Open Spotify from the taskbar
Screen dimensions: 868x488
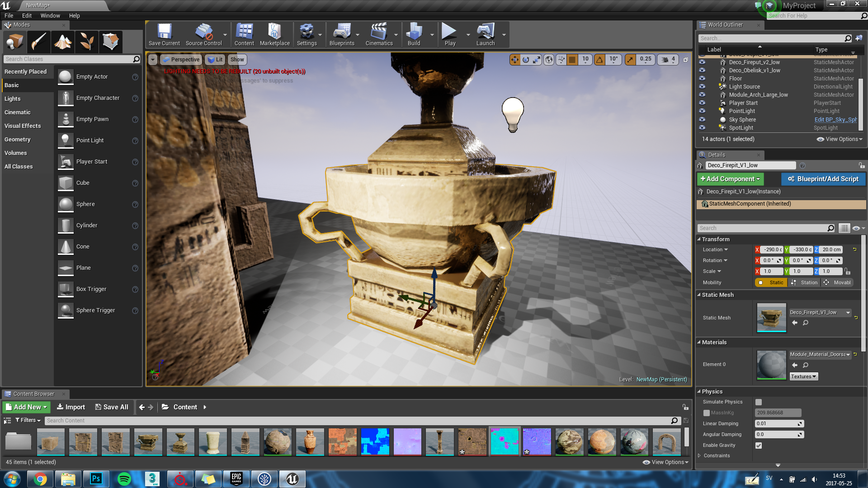(124, 479)
